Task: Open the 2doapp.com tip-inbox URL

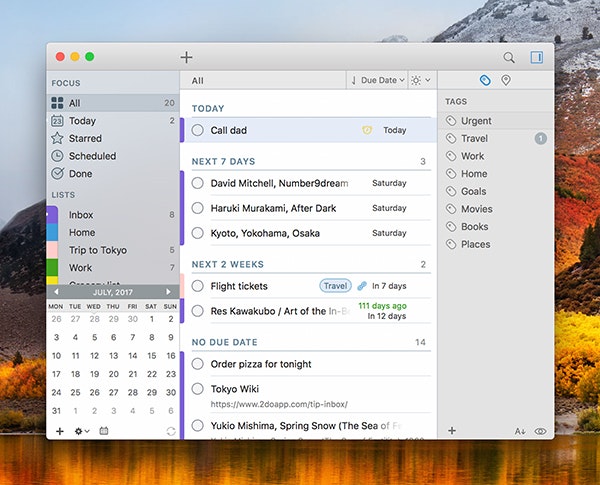Action: 279,404
